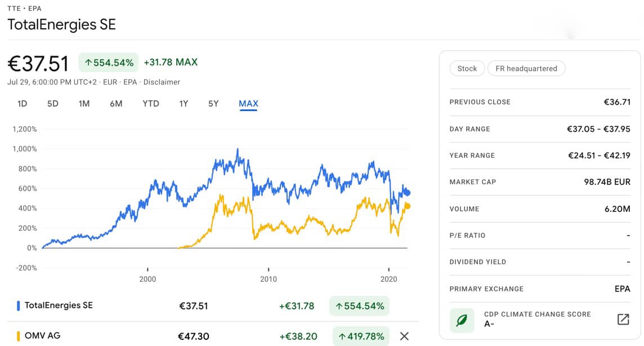Click +€38.20 change in OMV AG row
This screenshot has width=644, height=346.
[x=298, y=336]
